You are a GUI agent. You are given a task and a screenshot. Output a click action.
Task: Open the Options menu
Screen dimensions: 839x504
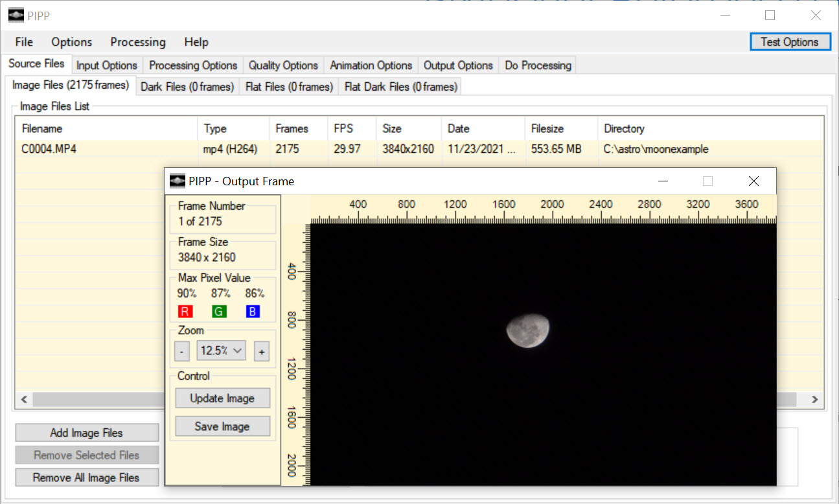71,42
